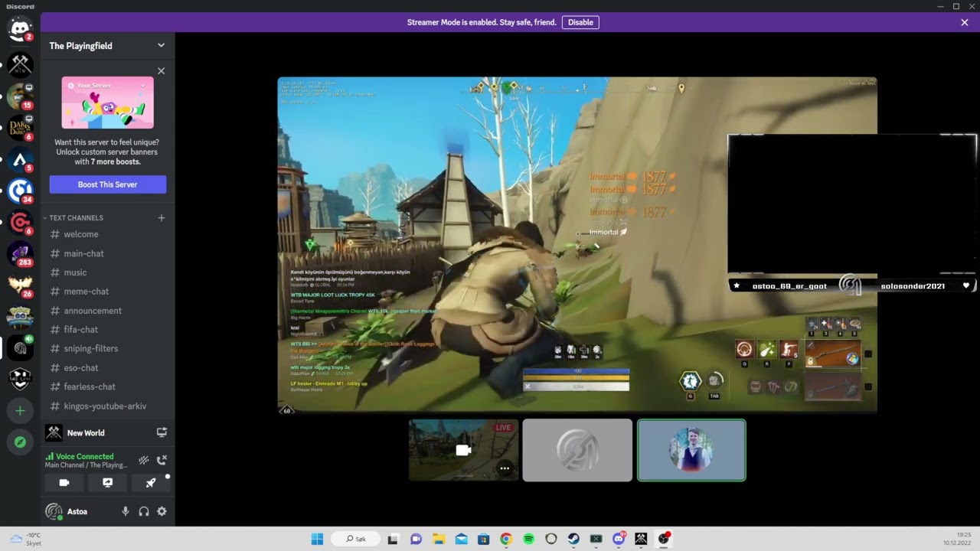Open OBS Studio from the taskbar
Image resolution: width=980 pixels, height=551 pixels.
point(664,539)
